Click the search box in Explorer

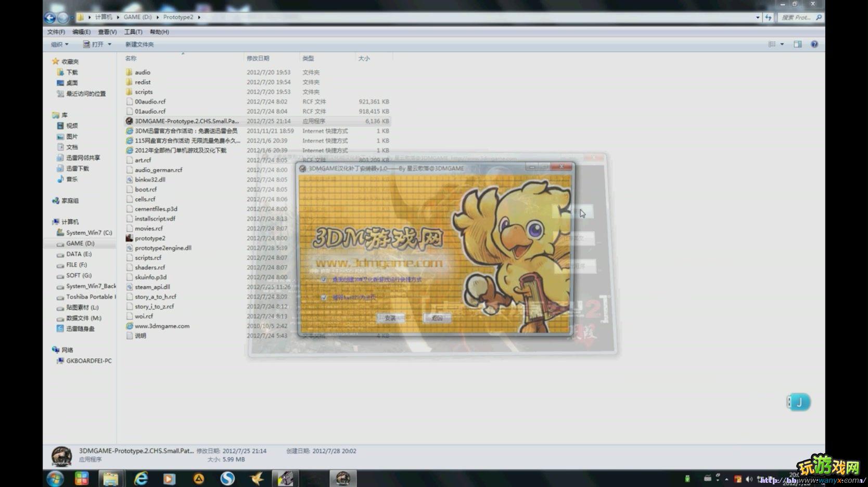click(801, 18)
